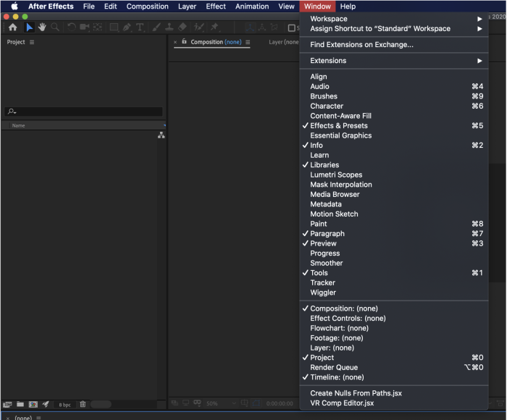Expand the Extensions submenu
Image resolution: width=507 pixels, height=420 pixels.
click(394, 60)
